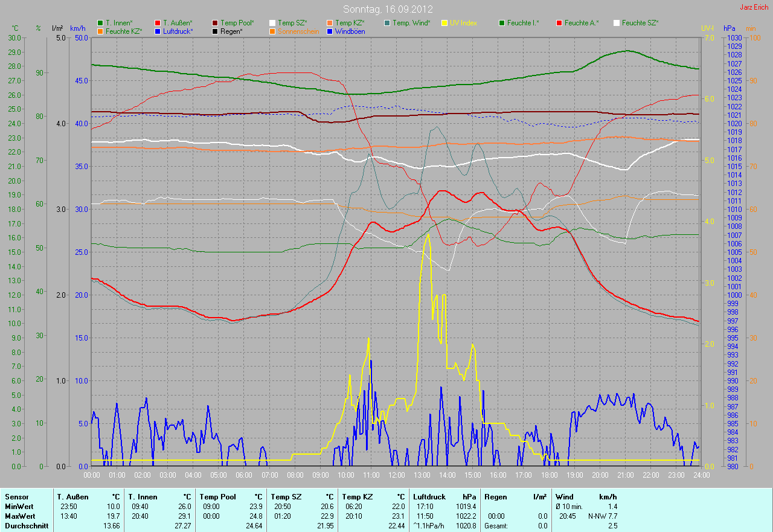Screen dimensions: 773x532
Task: Click the green Feuchte I. legend swatch
Action: (x=502, y=23)
